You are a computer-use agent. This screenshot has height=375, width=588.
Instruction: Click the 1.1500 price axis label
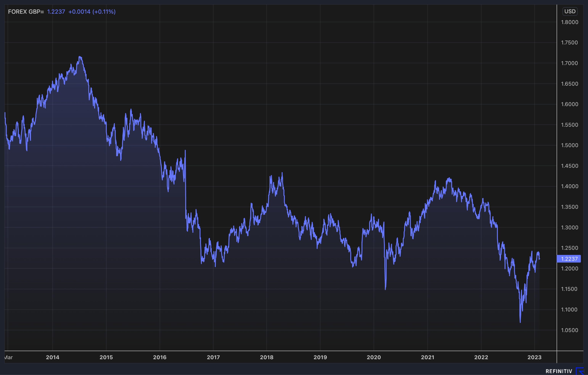(x=569, y=289)
